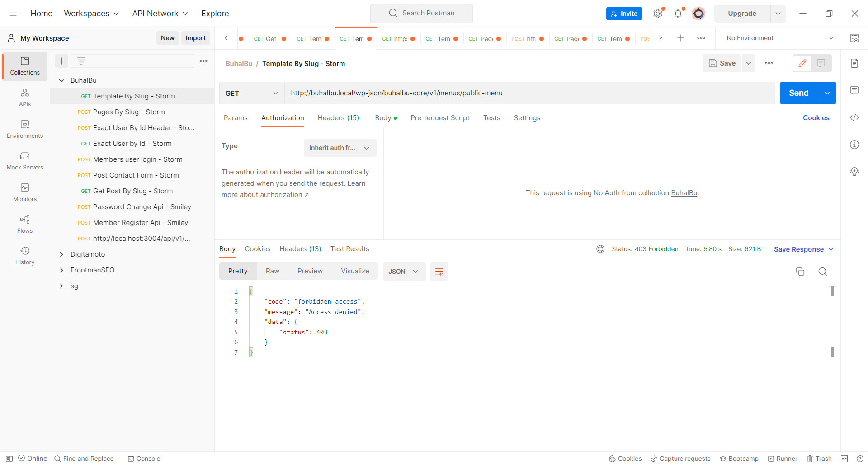Screen dimensions: 868x464
Task: Show the Raw response view
Action: 272,271
